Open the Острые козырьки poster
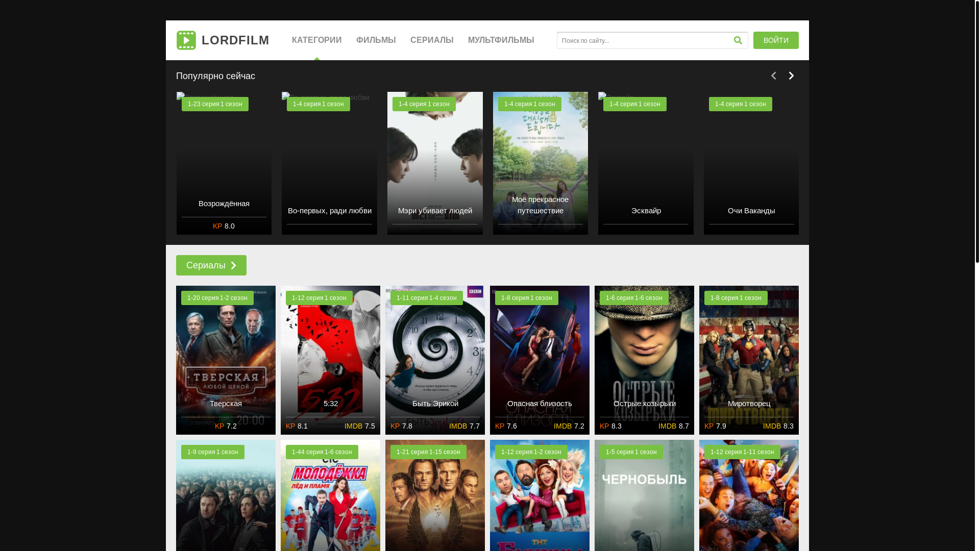The height and width of the screenshot is (551, 980). pyautogui.click(x=644, y=360)
